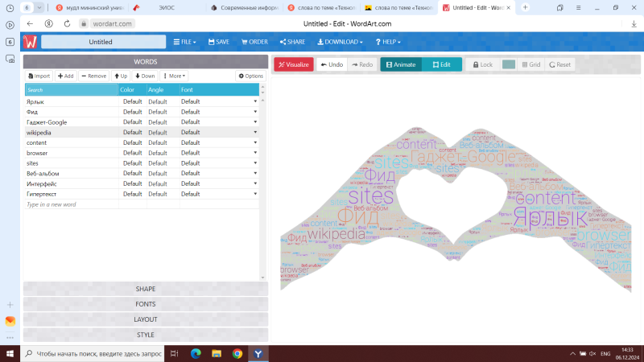Open the More dropdown in the Words toolbar
Image resolution: width=644 pixels, height=362 pixels.
[174, 76]
